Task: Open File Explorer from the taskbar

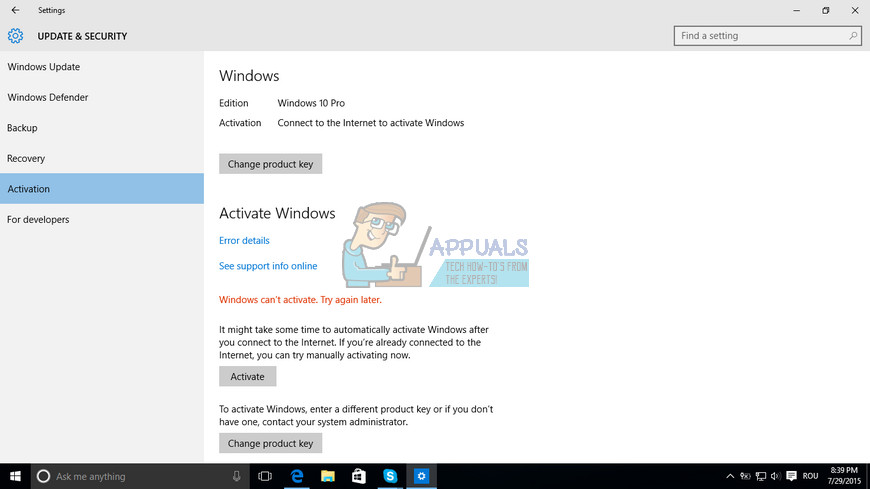Action: point(328,476)
